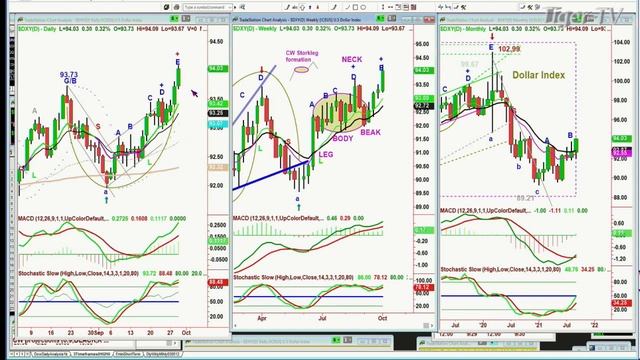
Task: Click the first window arrangement icon
Action: [398, 7]
